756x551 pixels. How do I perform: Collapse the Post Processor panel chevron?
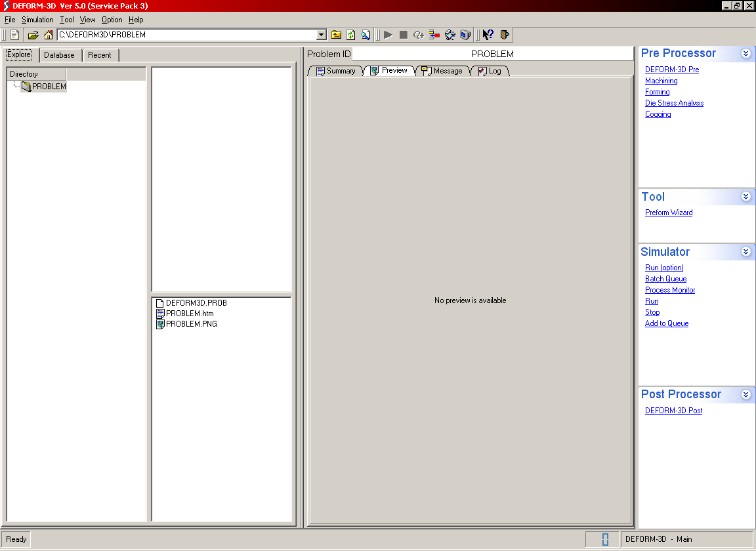(x=746, y=394)
